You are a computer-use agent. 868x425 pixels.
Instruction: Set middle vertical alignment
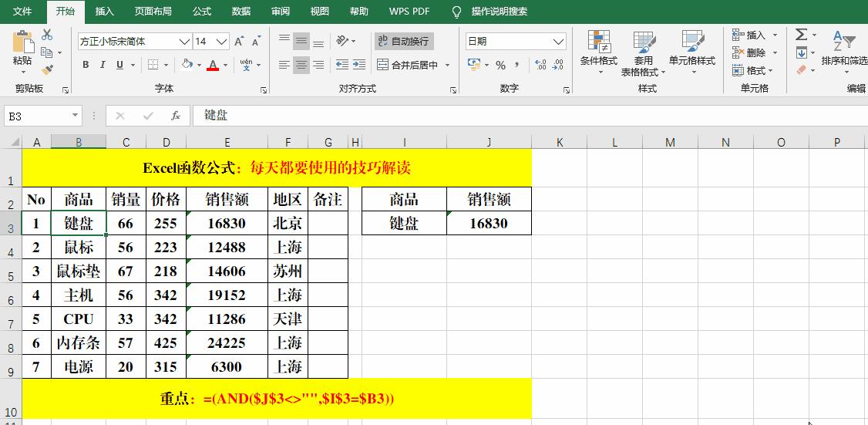(x=301, y=40)
